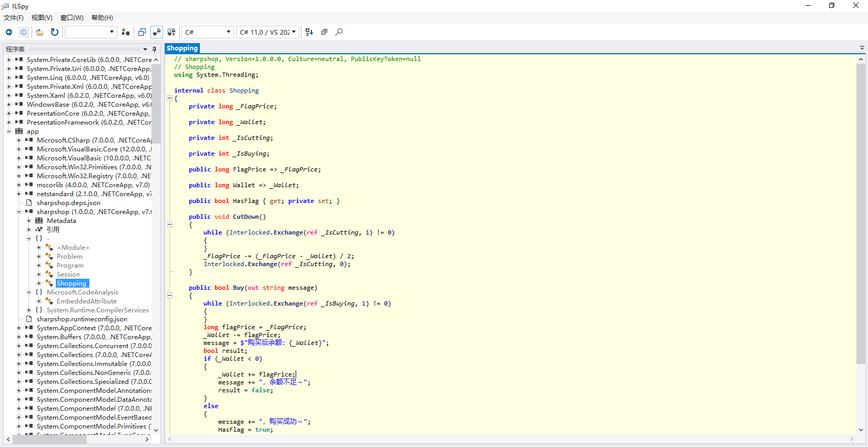The height and width of the screenshot is (447, 868).
Task: Select the Microsoft.CSharp assembly
Action: click(94, 140)
